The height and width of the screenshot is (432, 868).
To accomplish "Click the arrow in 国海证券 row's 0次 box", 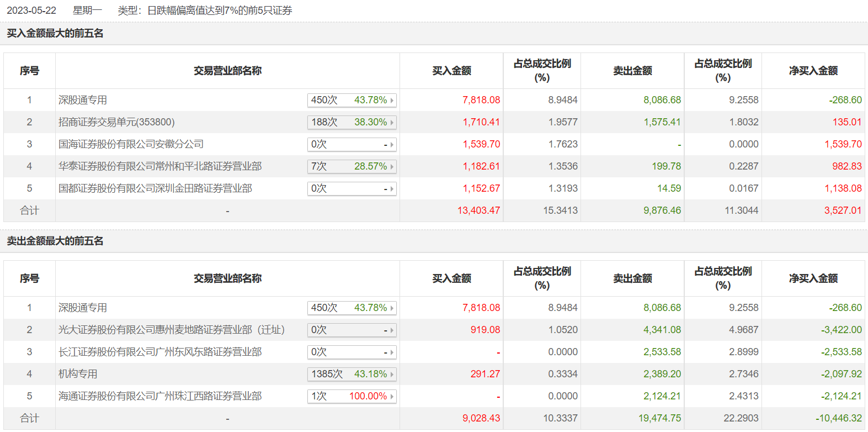I will click(392, 145).
